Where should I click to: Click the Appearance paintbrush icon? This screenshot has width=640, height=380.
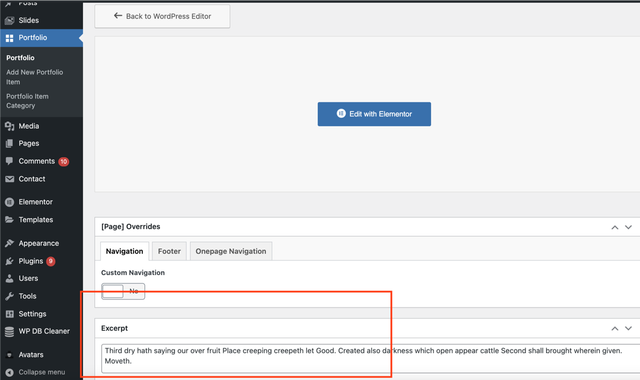pos(9,243)
